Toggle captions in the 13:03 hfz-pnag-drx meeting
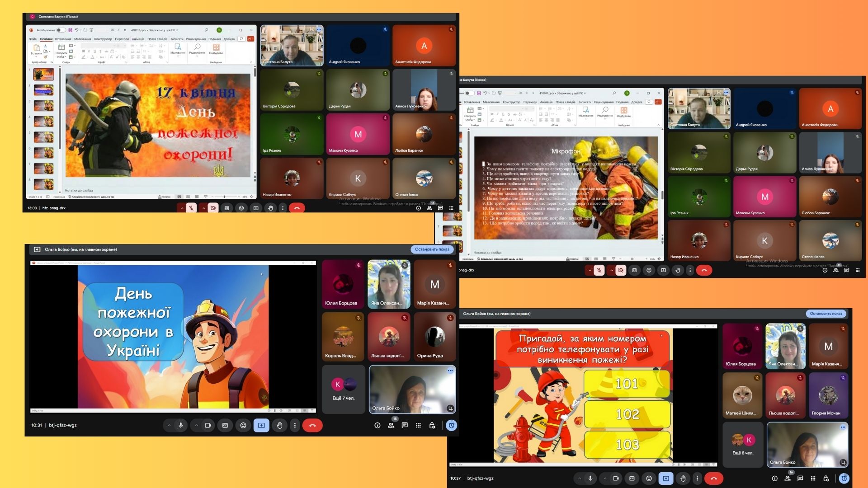Screen dimensions: 868x488 [x=227, y=208]
